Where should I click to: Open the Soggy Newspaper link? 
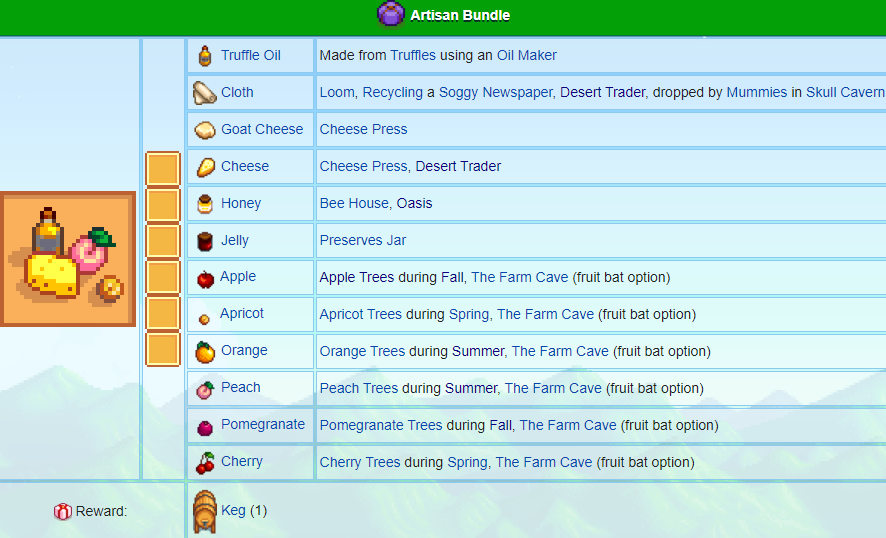click(495, 92)
